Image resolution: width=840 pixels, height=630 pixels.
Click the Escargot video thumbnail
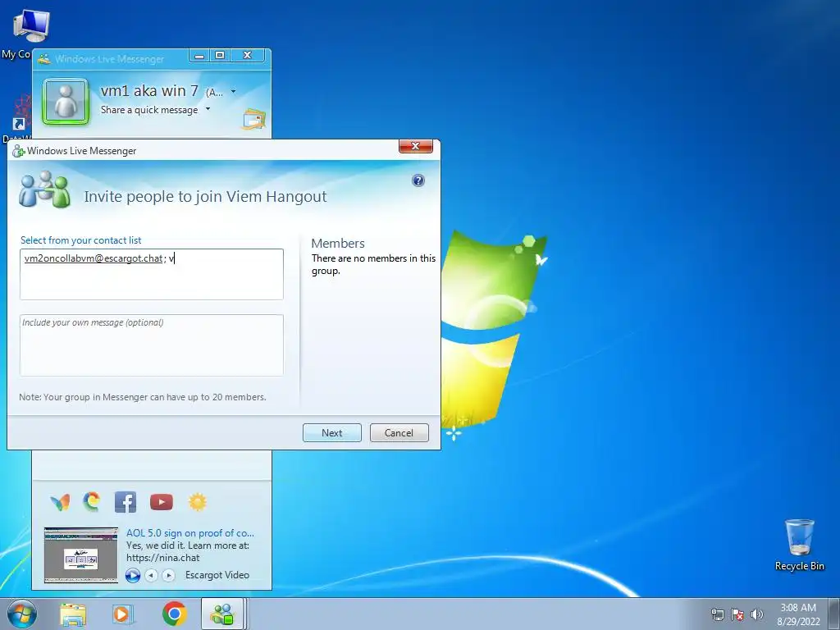(x=81, y=555)
